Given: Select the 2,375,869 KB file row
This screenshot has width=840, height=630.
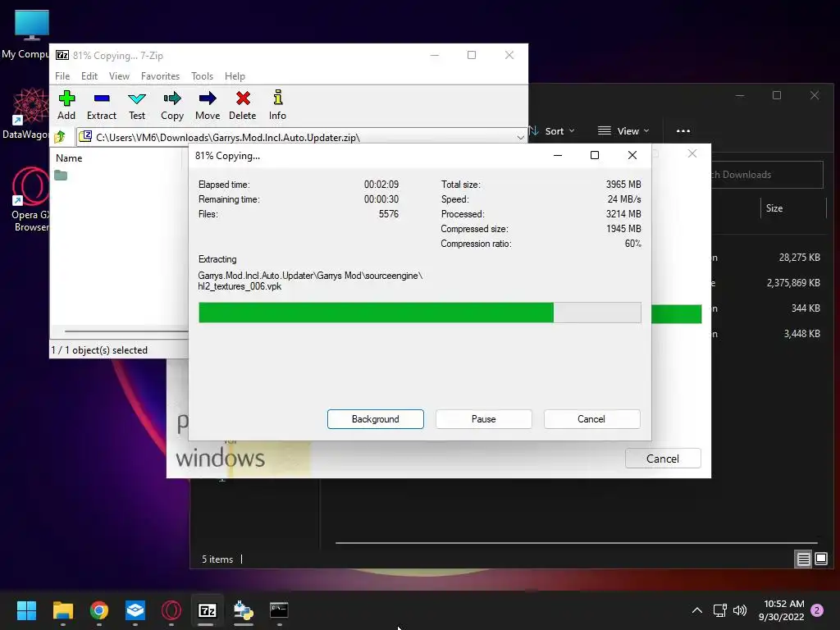Looking at the screenshot, I should (769, 283).
